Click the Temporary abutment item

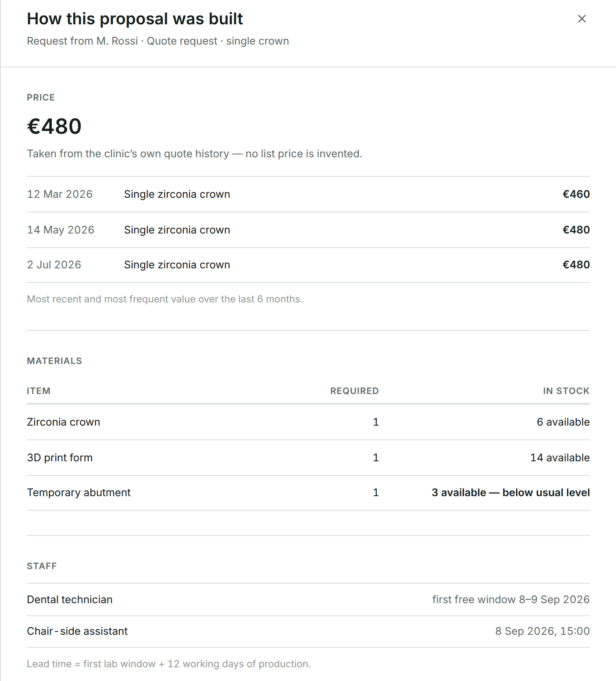(x=79, y=493)
